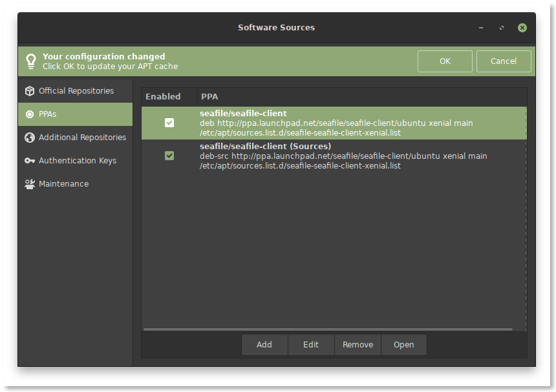Remove the selected PPA
Screen dimensions: 556x392
pyautogui.click(x=358, y=345)
